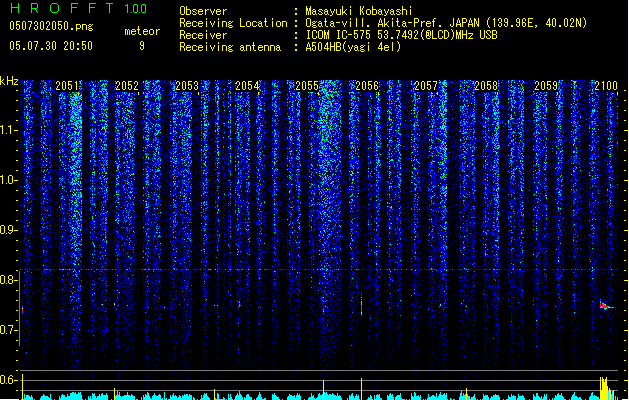
Task: Click the 1.0 kHz axis label
Action: [x=9, y=180]
